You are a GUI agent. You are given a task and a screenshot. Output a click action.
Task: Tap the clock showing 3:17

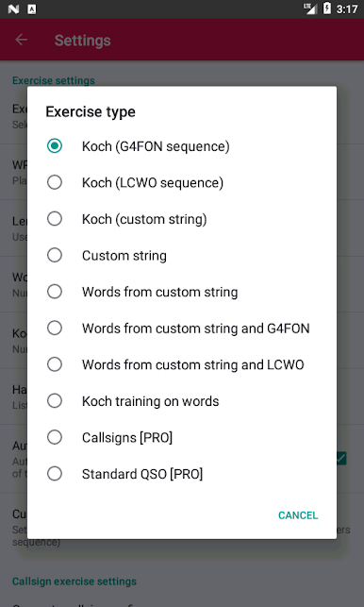[x=347, y=8]
